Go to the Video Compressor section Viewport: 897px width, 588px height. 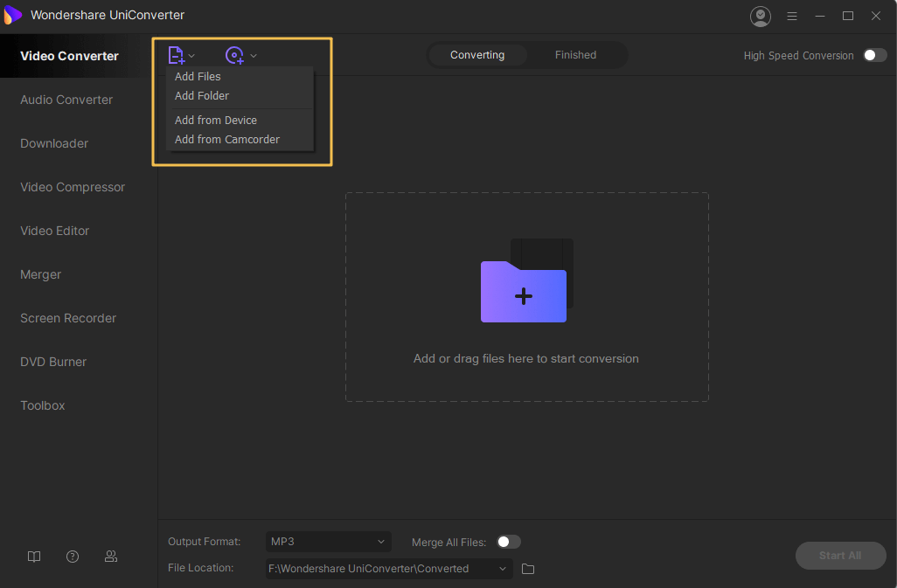tap(73, 187)
